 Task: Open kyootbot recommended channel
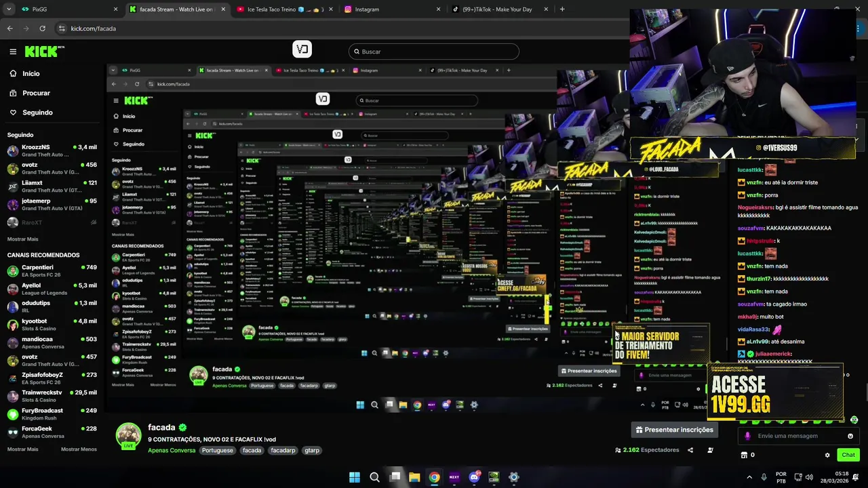[x=52, y=325]
